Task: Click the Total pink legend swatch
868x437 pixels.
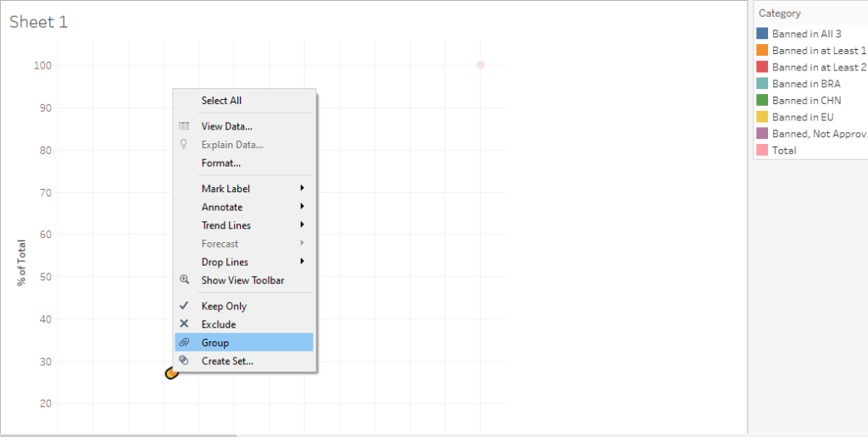Action: [762, 150]
